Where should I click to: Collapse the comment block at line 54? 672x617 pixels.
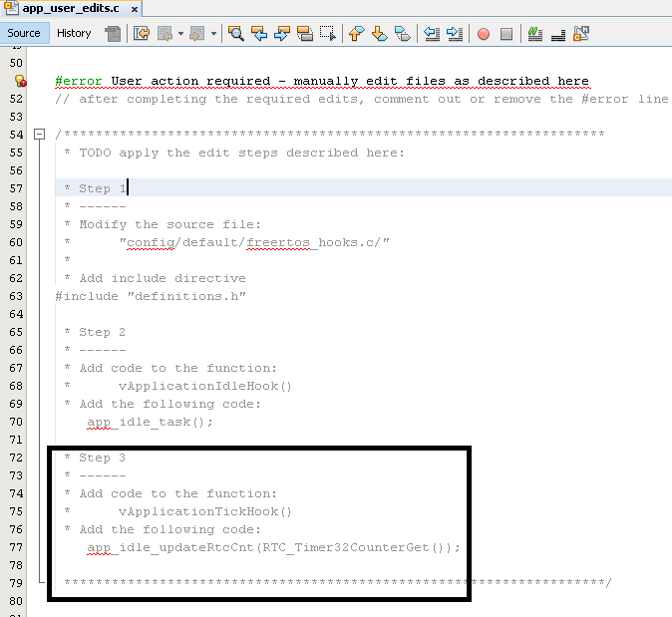39,134
